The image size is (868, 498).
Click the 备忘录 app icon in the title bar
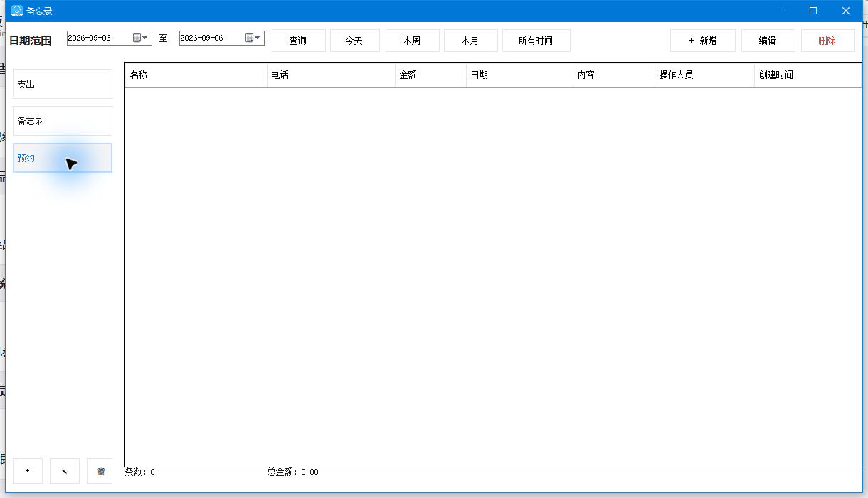(x=17, y=11)
